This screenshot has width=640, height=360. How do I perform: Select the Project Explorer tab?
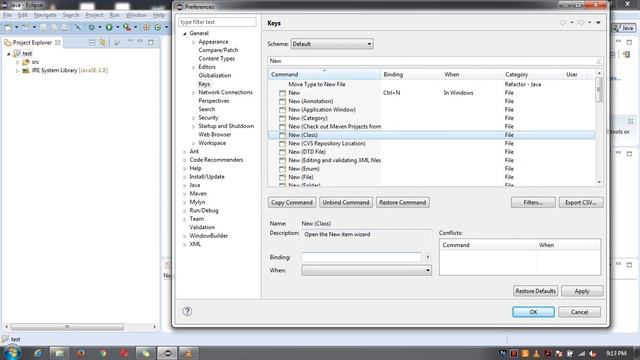click(x=32, y=42)
